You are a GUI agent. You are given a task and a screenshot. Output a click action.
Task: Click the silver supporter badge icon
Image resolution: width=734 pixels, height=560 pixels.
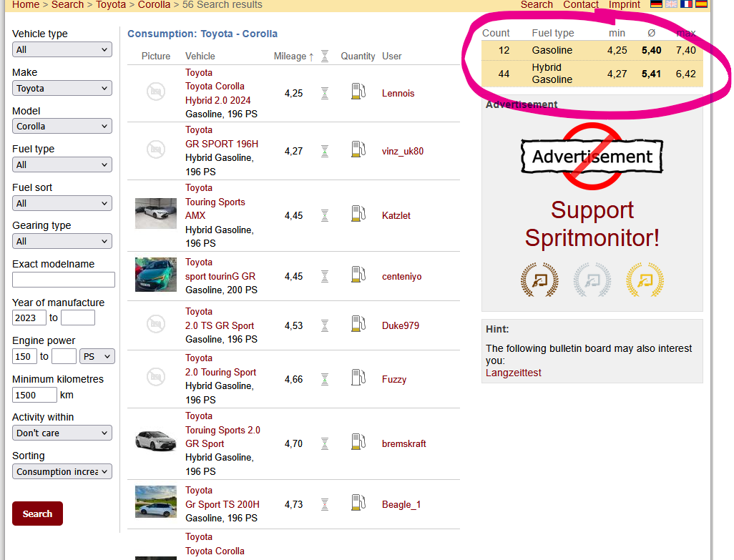point(592,280)
